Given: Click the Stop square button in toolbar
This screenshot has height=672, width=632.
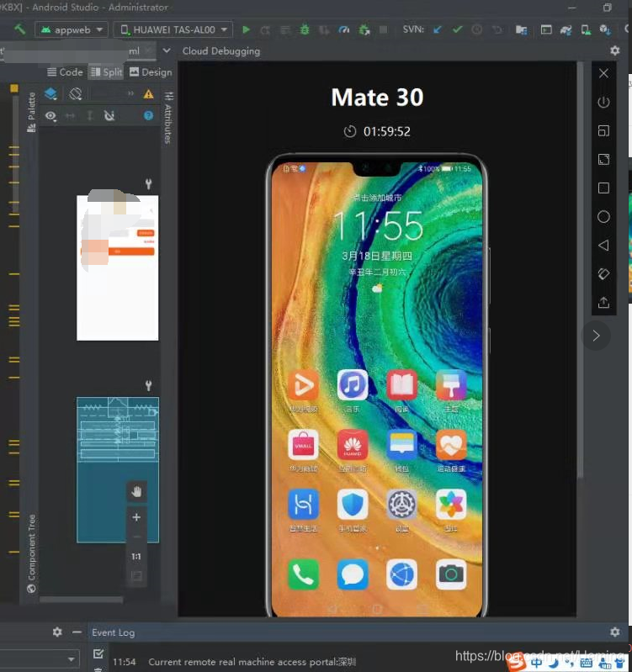Looking at the screenshot, I should click(383, 29).
